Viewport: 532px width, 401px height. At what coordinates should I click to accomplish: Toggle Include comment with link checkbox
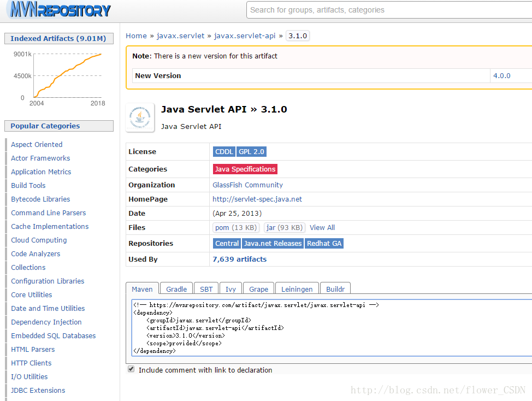131,369
